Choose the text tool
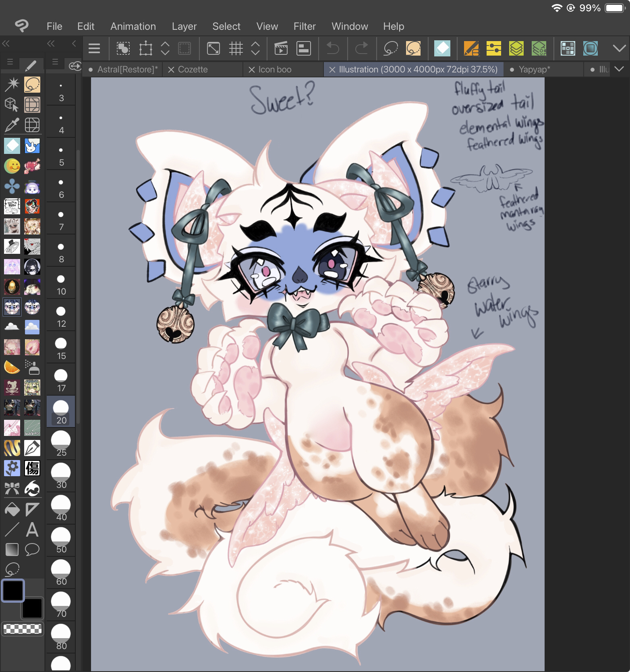 coord(32,529)
